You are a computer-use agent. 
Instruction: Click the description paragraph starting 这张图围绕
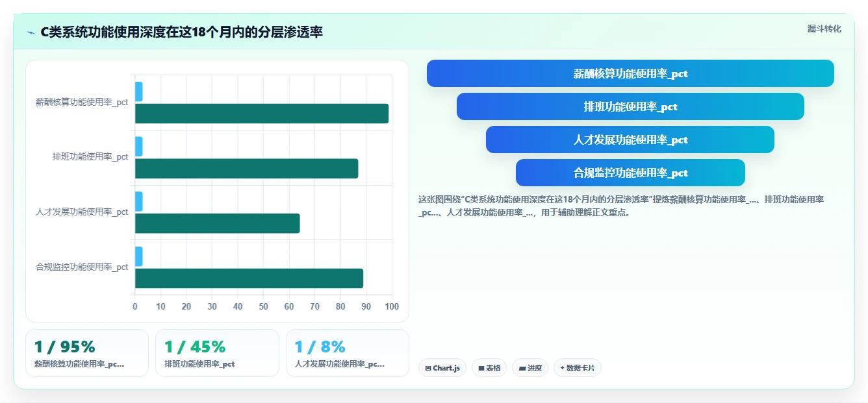coord(621,206)
